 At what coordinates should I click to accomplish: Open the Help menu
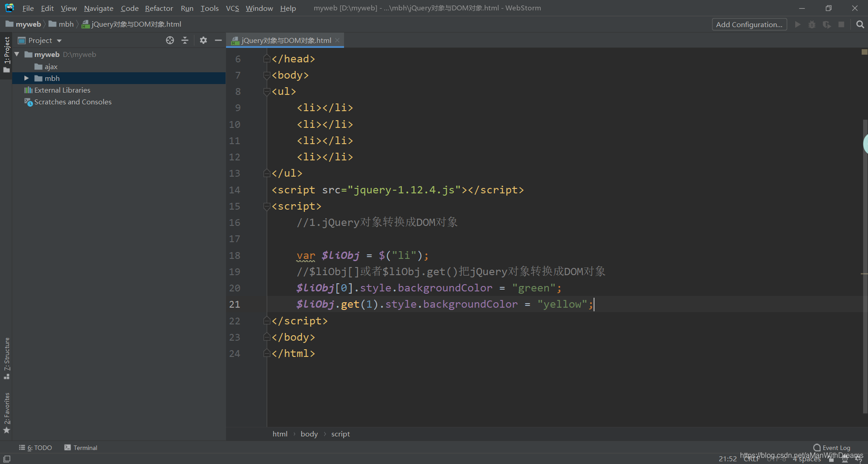coord(288,8)
